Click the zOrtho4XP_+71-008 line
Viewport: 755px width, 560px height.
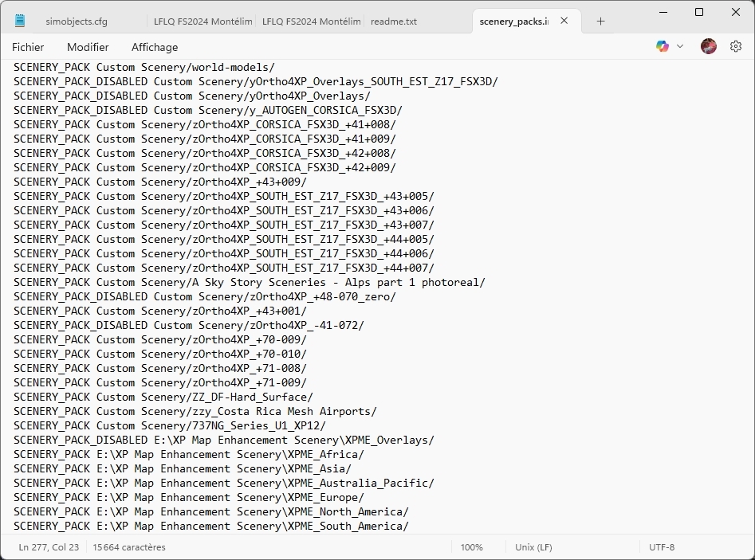[160, 368]
